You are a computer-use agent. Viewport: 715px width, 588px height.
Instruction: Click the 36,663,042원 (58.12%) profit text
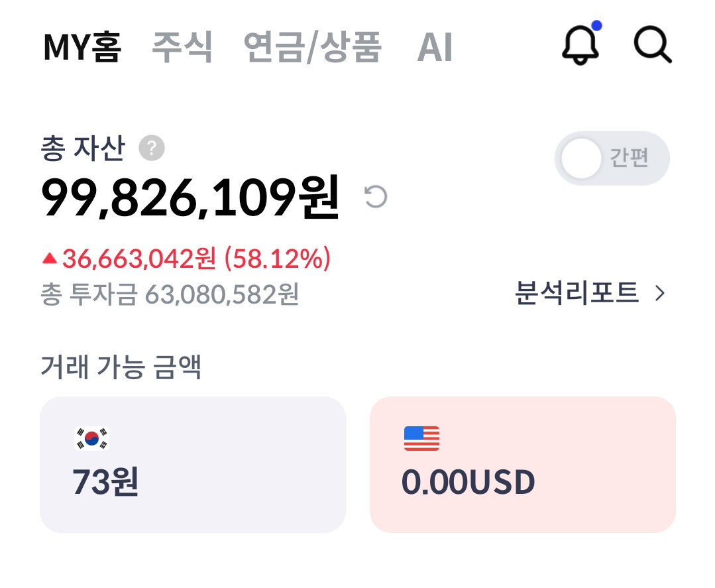(x=196, y=259)
